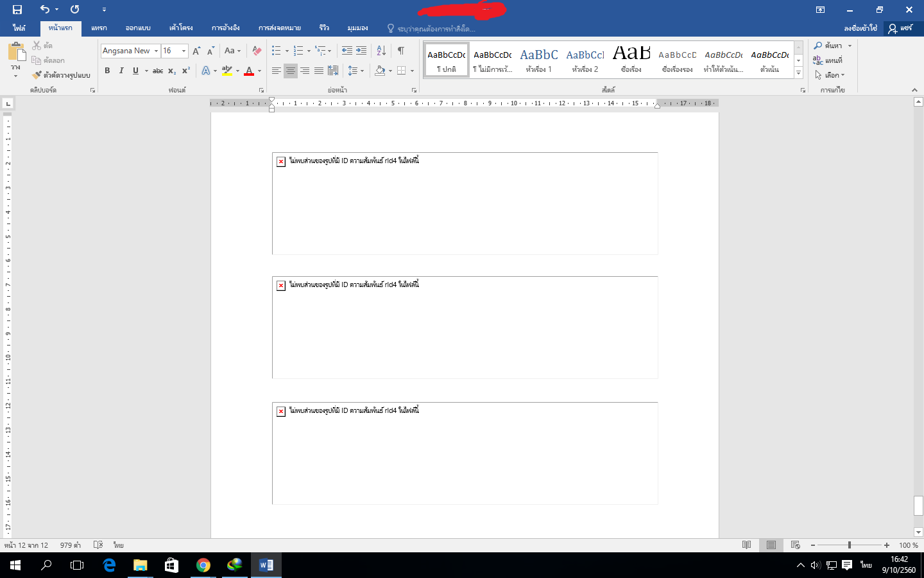
Task: Toggle bold formatting
Action: 107,71
